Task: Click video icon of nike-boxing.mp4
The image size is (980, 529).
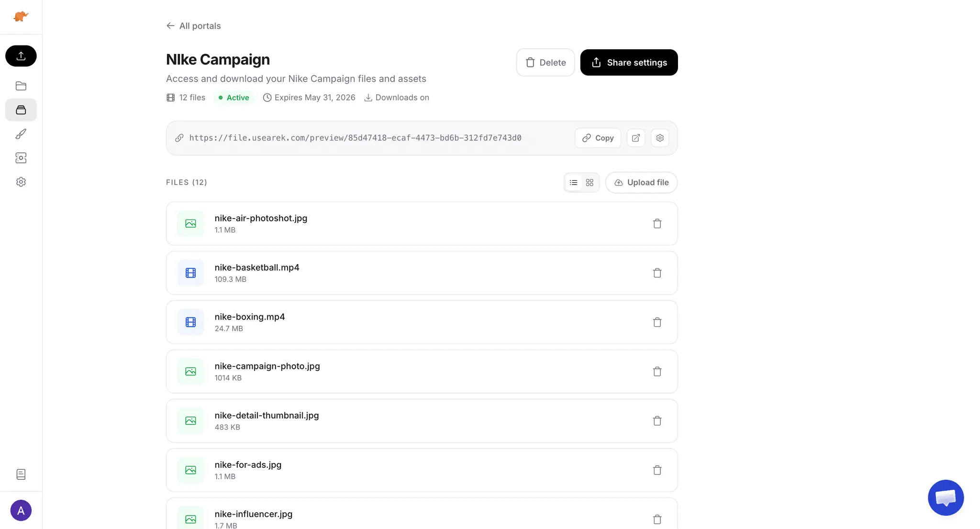Action: (x=190, y=322)
